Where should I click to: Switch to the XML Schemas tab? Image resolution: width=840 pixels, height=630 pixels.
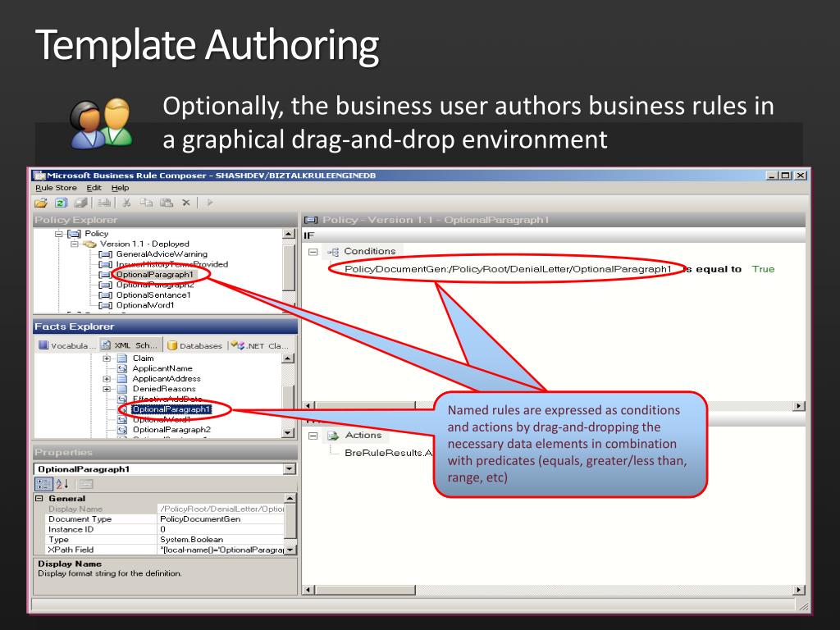(130, 345)
